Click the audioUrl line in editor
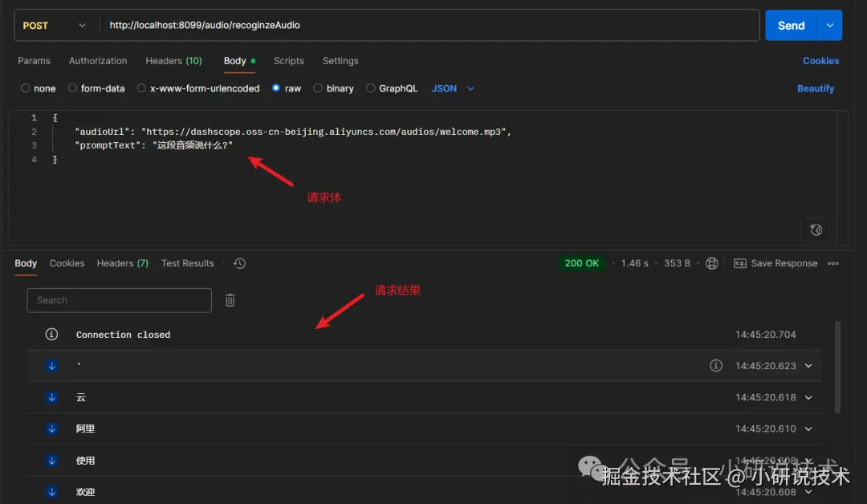The width and height of the screenshot is (867, 504). pyautogui.click(x=293, y=132)
